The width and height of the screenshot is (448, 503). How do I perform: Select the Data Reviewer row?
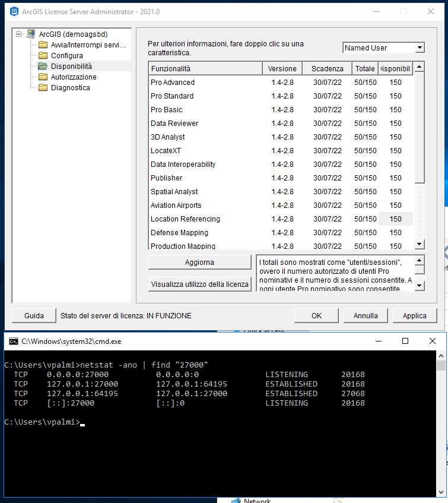pos(281,123)
